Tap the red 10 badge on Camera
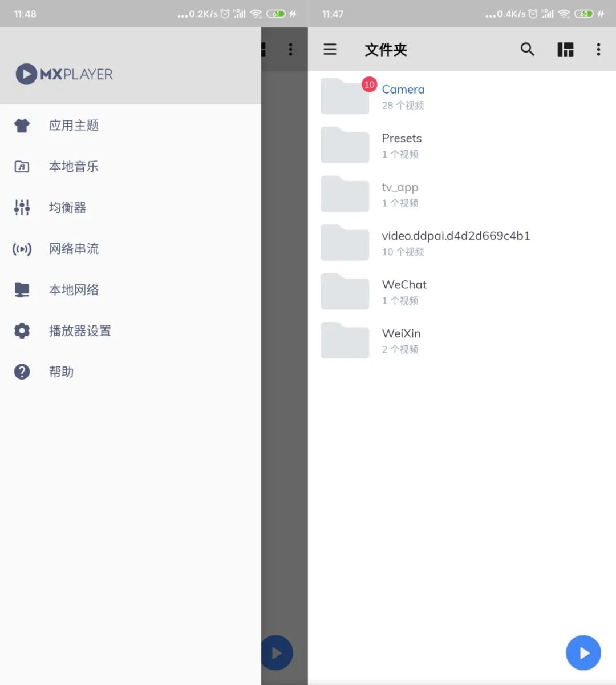The width and height of the screenshot is (616, 685). (370, 84)
